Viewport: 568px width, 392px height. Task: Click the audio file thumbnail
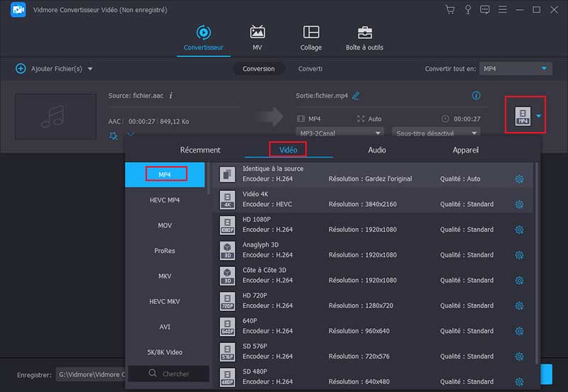[x=56, y=116]
